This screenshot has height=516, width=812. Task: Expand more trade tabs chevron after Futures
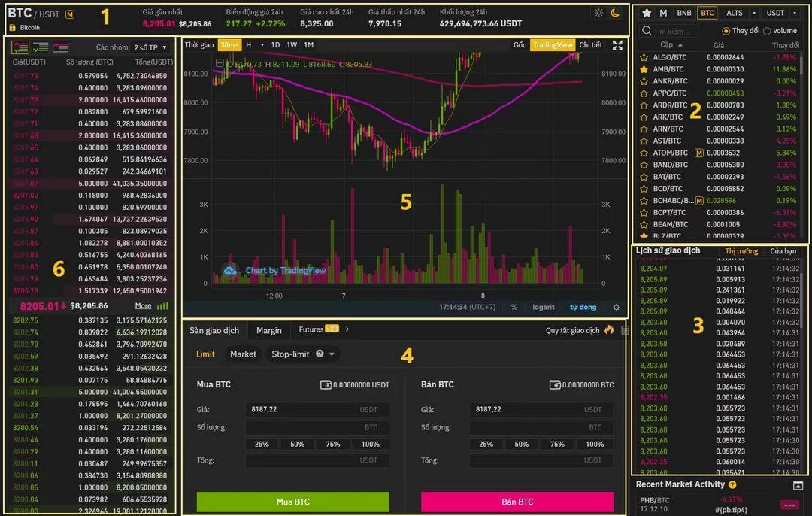coord(347,329)
